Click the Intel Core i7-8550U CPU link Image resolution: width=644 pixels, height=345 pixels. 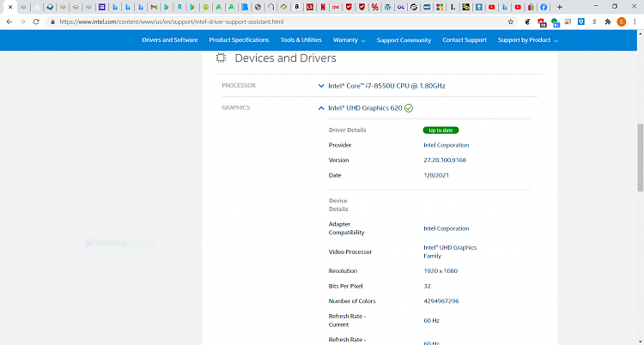coord(386,86)
